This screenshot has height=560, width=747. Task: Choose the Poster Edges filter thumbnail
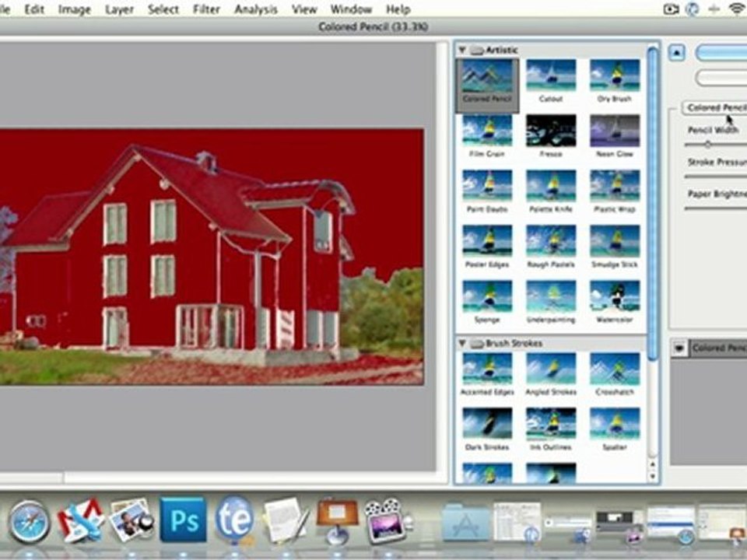tap(487, 241)
